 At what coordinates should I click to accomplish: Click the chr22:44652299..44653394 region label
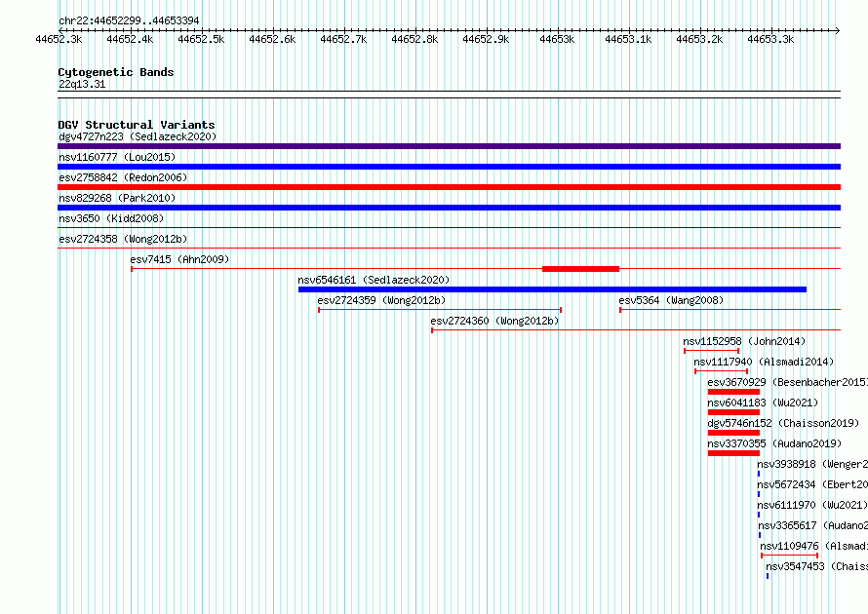click(x=129, y=20)
